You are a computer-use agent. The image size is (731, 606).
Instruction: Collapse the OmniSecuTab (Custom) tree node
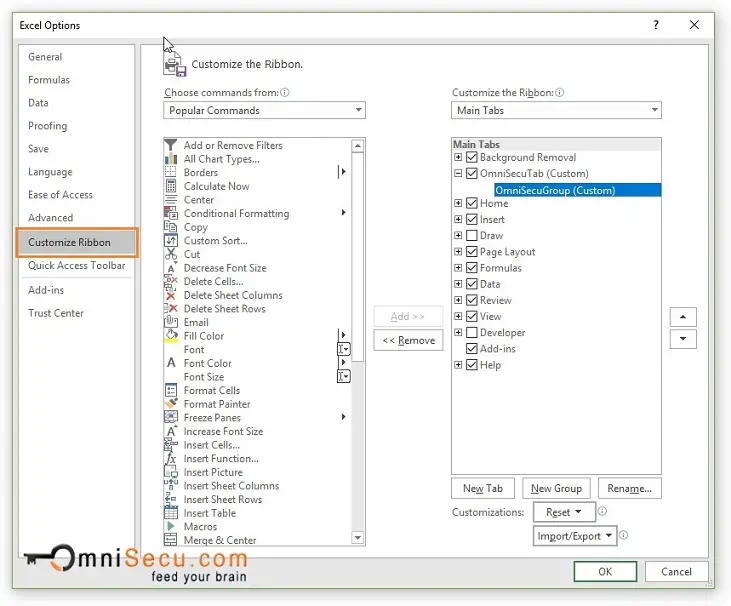click(458, 173)
